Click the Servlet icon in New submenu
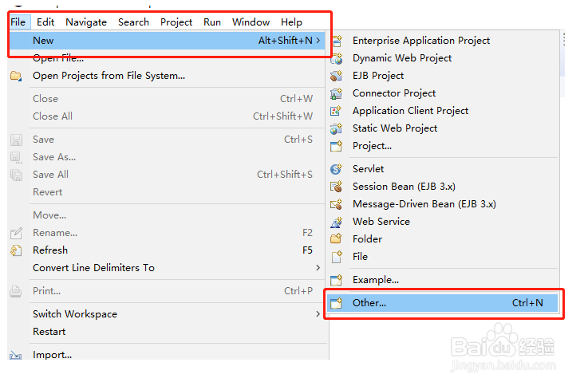The width and height of the screenshot is (588, 386). pyautogui.click(x=337, y=169)
